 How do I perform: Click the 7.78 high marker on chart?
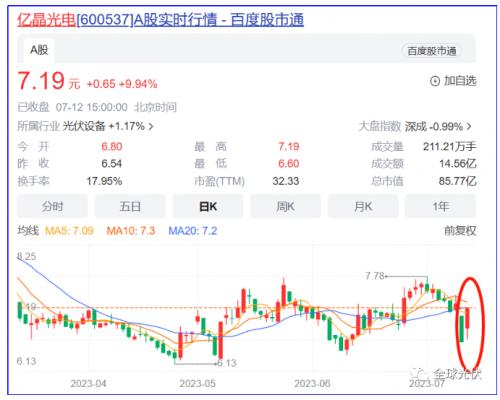tap(375, 276)
